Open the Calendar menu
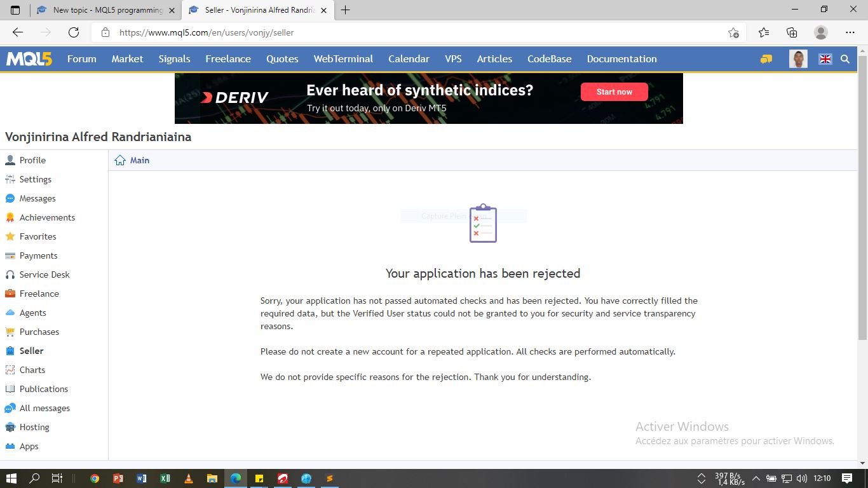The image size is (868, 488). click(409, 59)
